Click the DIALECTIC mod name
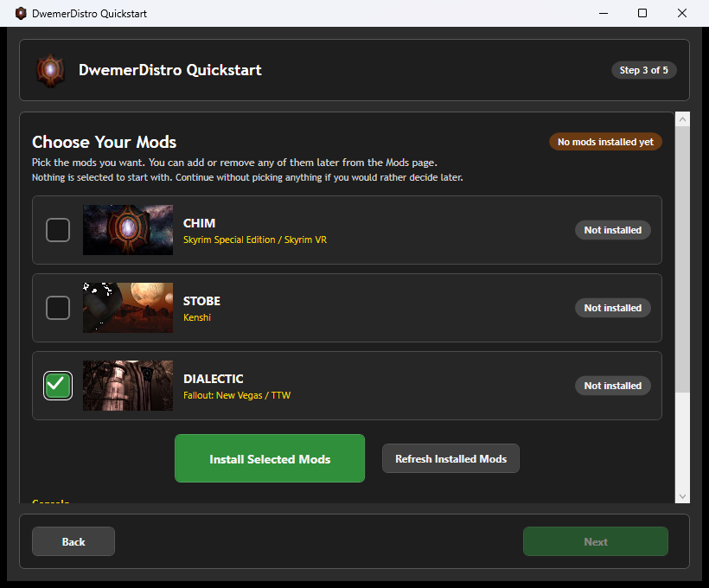Image resolution: width=709 pixels, height=588 pixels. click(x=214, y=379)
